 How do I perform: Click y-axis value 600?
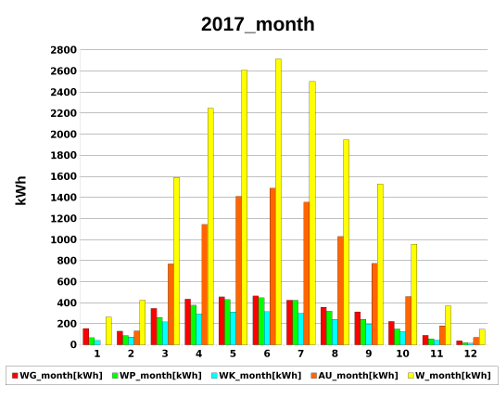click(x=67, y=282)
